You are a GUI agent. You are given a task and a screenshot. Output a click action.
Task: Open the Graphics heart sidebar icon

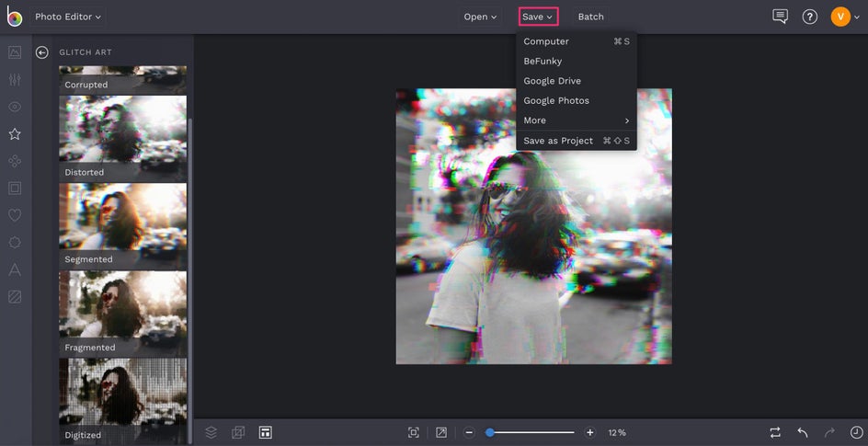(x=15, y=215)
